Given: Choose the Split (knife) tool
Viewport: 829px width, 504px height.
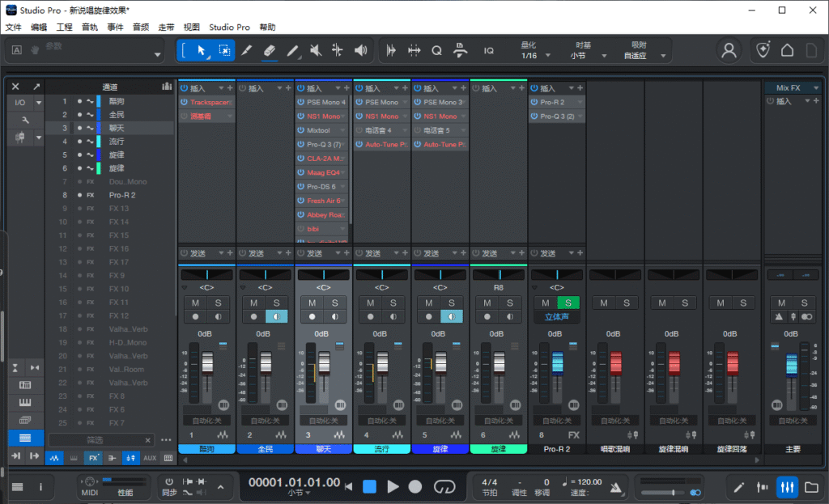Looking at the screenshot, I should (x=246, y=51).
